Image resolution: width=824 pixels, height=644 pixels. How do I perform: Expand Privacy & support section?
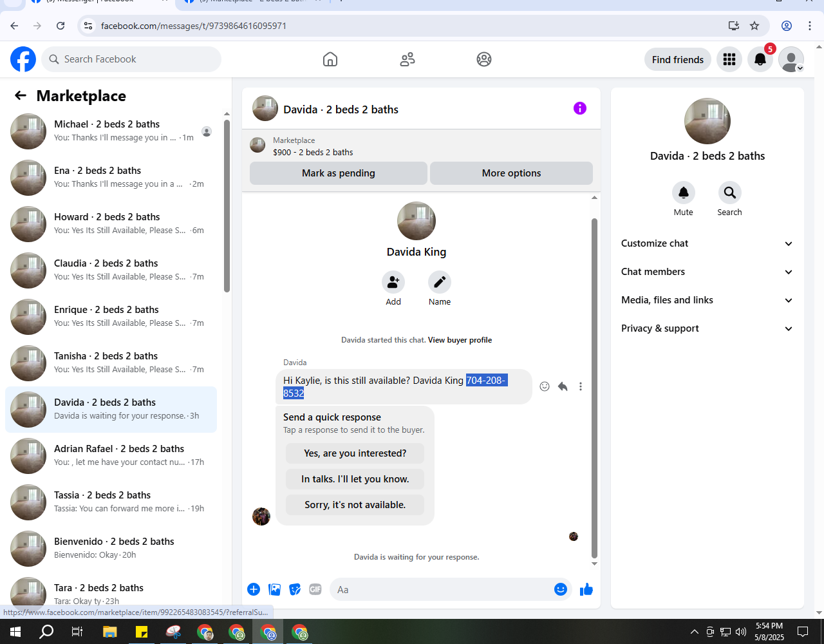[707, 328]
